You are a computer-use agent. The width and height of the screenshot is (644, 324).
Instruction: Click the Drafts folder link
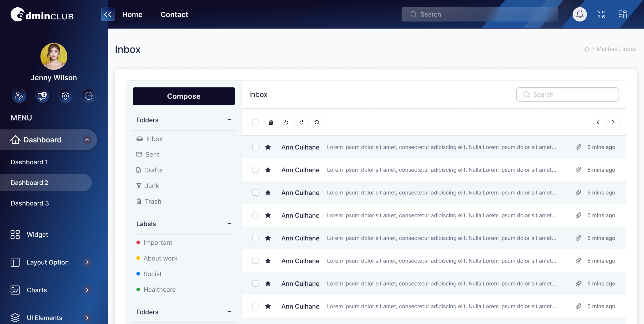[153, 170]
